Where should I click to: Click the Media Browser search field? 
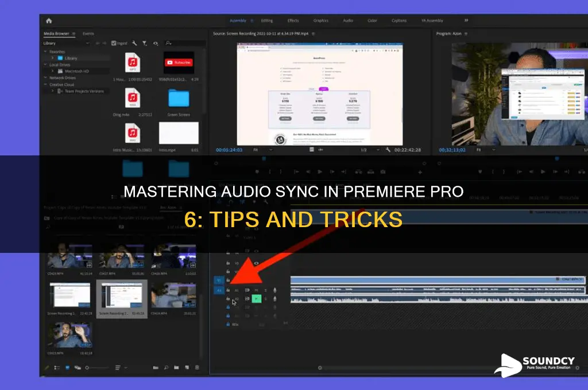coord(184,43)
